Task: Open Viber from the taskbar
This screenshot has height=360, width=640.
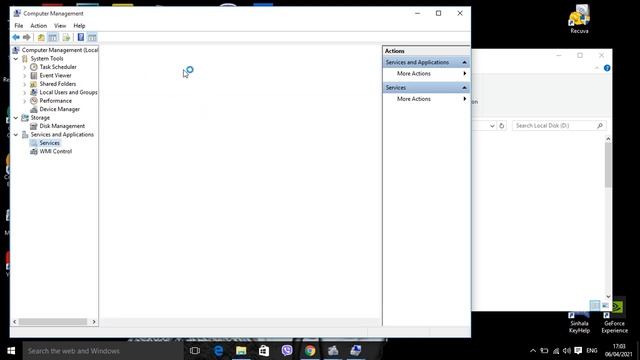Action: point(287,351)
